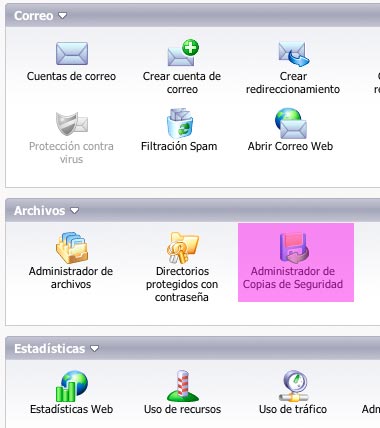Image resolution: width=380 pixels, height=428 pixels.
Task: Click the Directorios protegidos con contraseña label
Action: point(182,284)
